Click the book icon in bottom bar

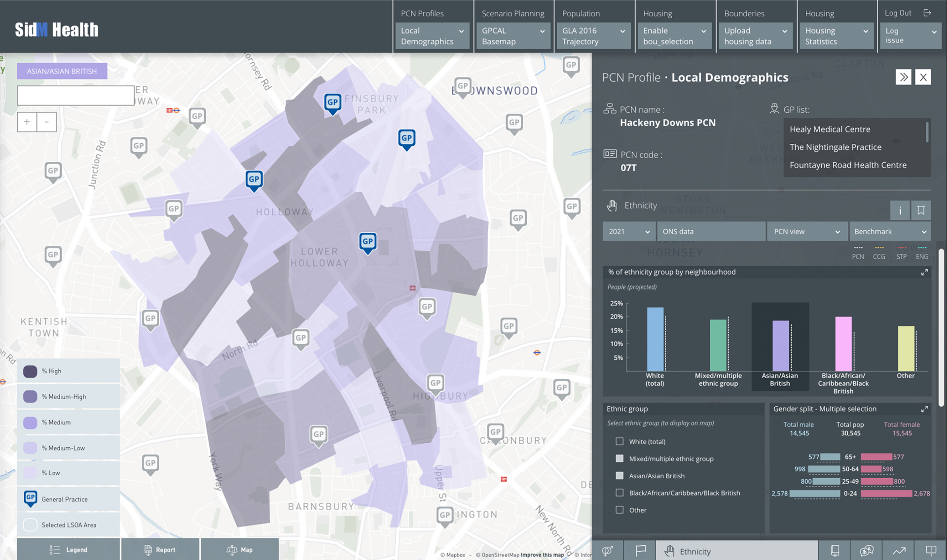pyautogui.click(x=835, y=551)
